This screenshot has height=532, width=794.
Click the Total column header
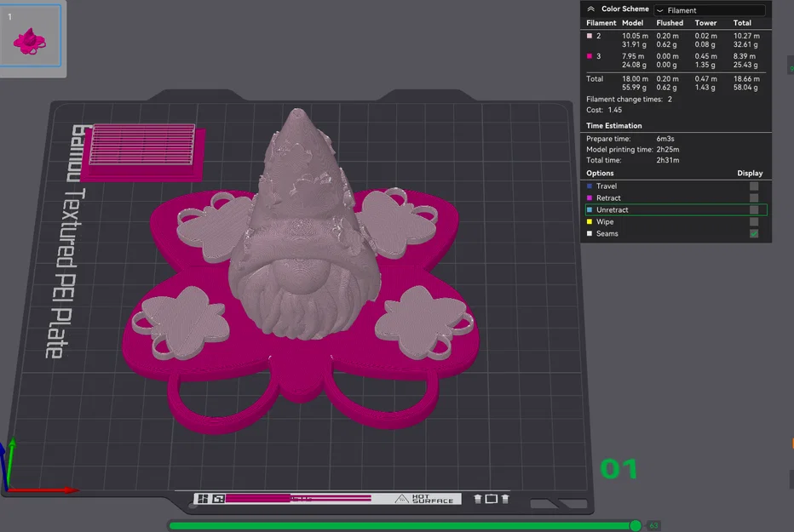[742, 23]
